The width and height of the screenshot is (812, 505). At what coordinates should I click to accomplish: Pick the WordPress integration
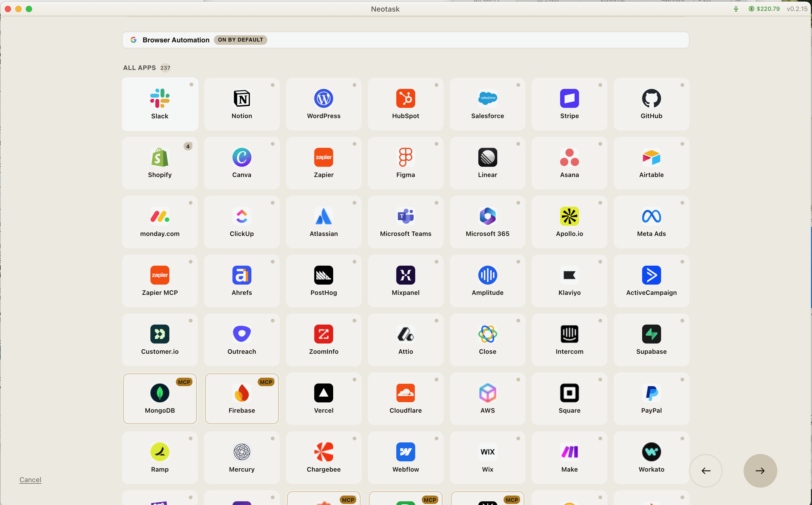(x=323, y=104)
